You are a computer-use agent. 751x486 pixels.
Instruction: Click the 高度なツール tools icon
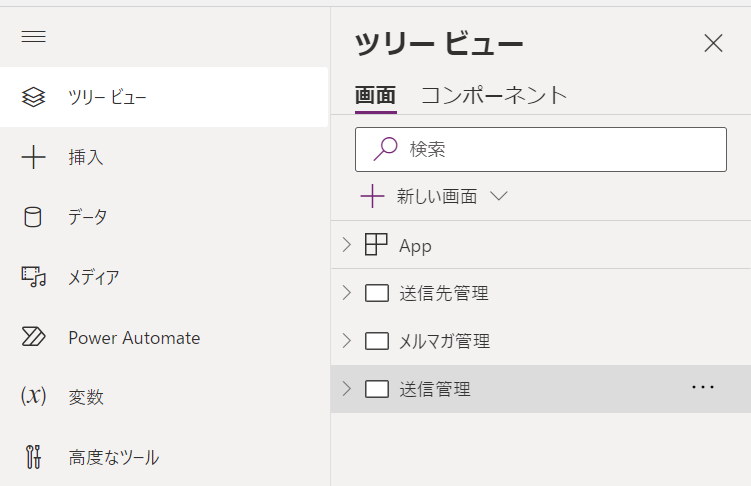tap(33, 456)
